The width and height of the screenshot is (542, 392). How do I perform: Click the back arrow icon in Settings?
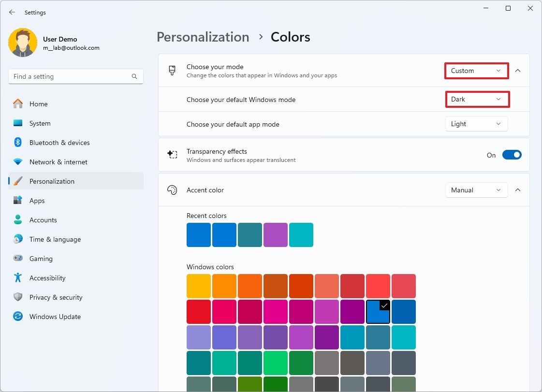pos(12,13)
